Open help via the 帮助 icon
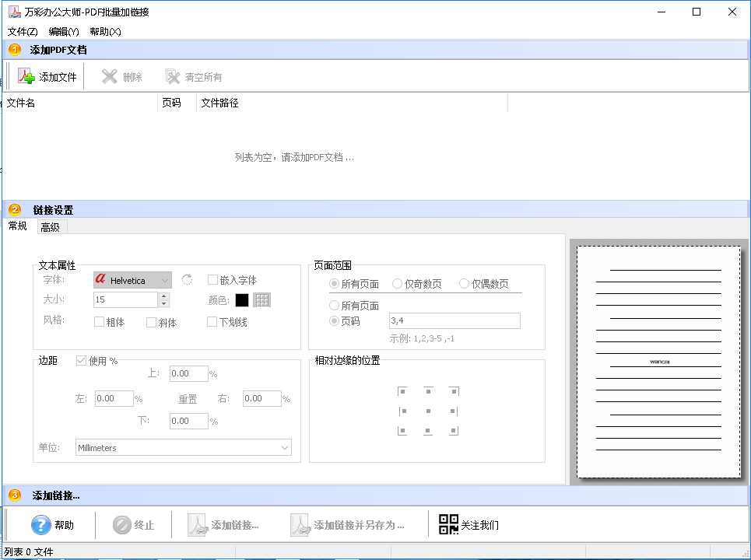 pos(41,525)
